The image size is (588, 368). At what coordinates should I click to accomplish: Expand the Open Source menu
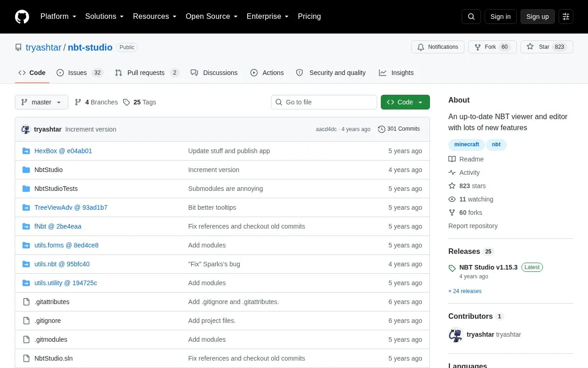212,17
